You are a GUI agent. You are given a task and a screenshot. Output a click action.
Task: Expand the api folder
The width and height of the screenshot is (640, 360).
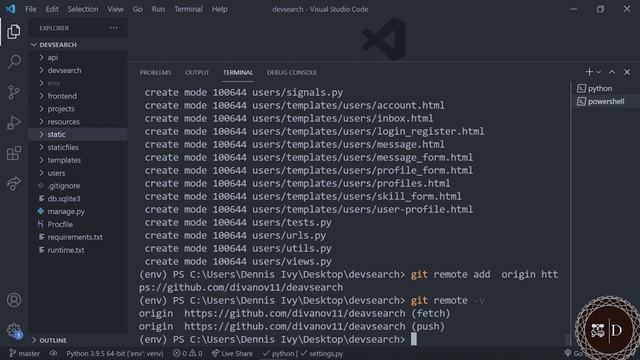point(78,58)
